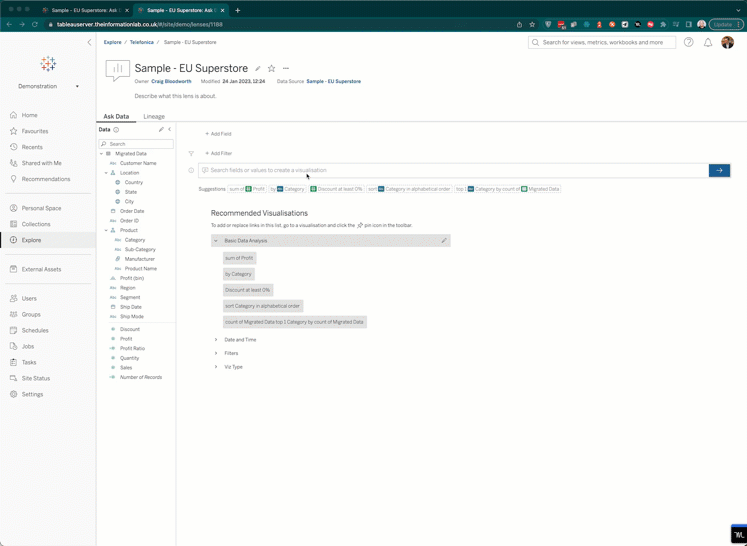Open Settings in sidebar

point(32,394)
